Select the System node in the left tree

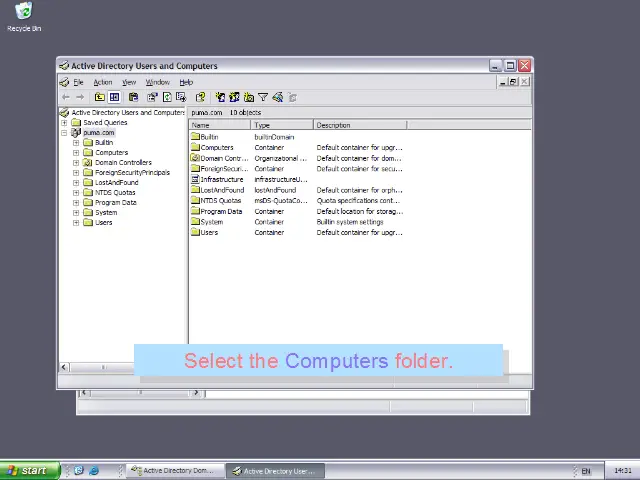click(106, 213)
